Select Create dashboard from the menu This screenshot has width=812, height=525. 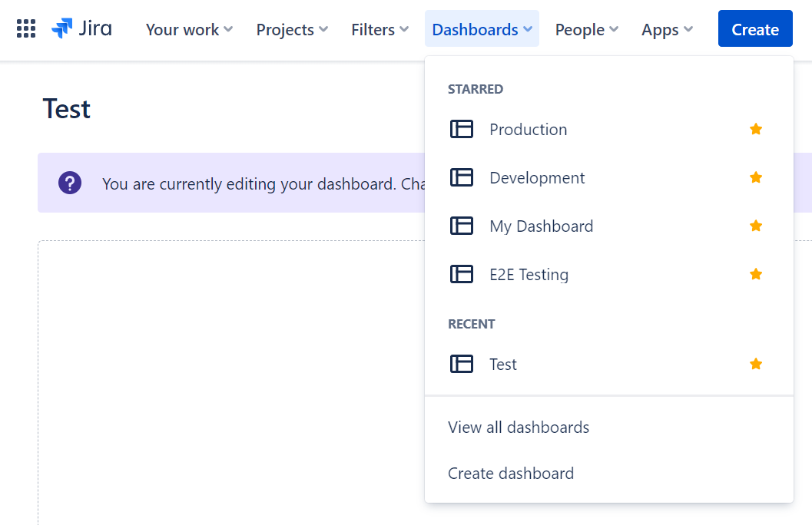tap(511, 473)
